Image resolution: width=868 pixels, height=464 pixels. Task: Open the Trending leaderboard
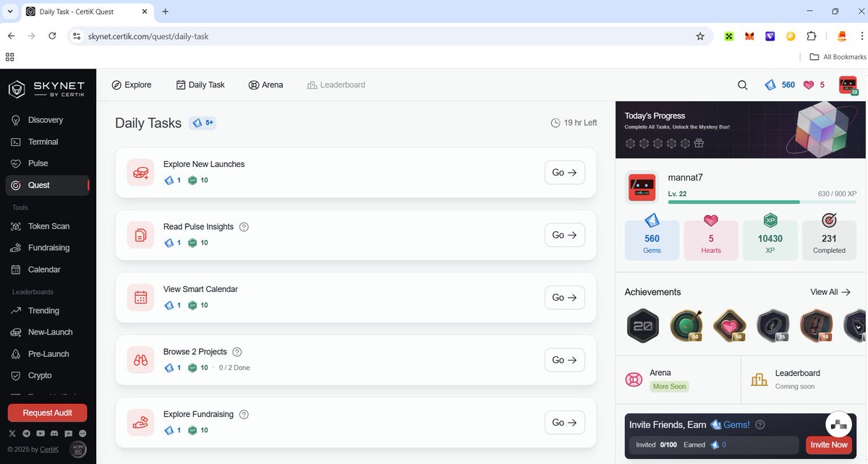click(43, 311)
